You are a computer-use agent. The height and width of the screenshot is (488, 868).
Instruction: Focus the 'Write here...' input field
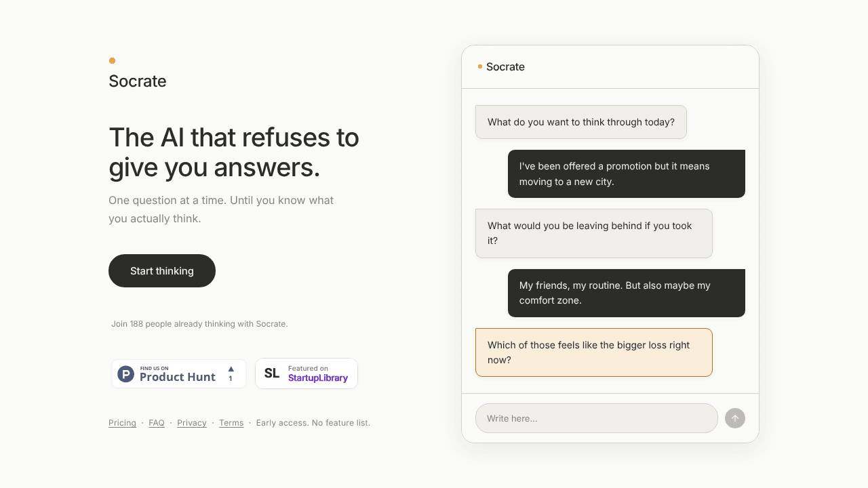pyautogui.click(x=597, y=418)
